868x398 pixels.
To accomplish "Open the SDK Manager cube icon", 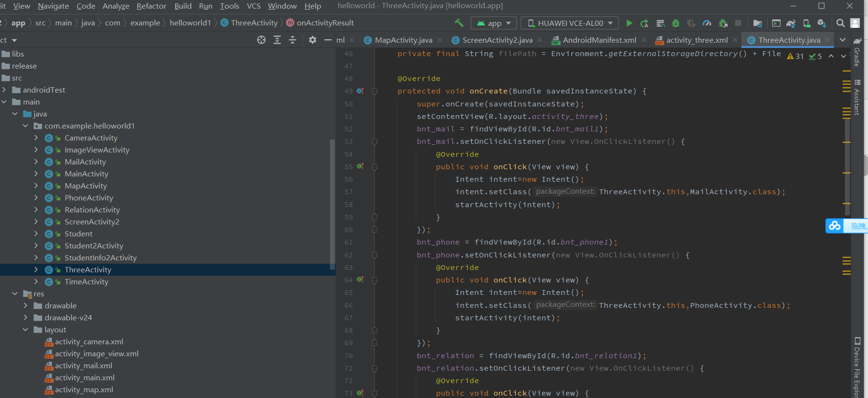I will click(822, 23).
